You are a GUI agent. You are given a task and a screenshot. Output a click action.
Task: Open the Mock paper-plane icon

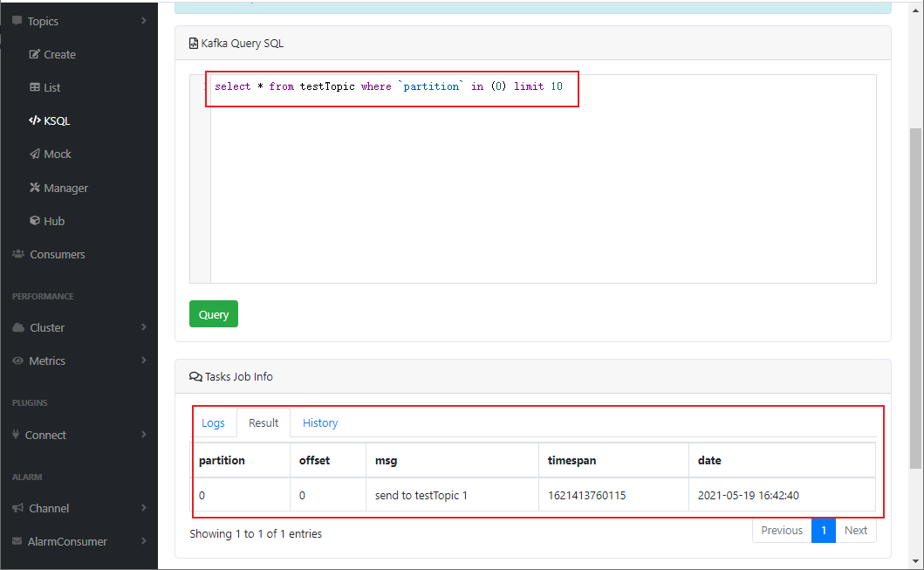35,154
